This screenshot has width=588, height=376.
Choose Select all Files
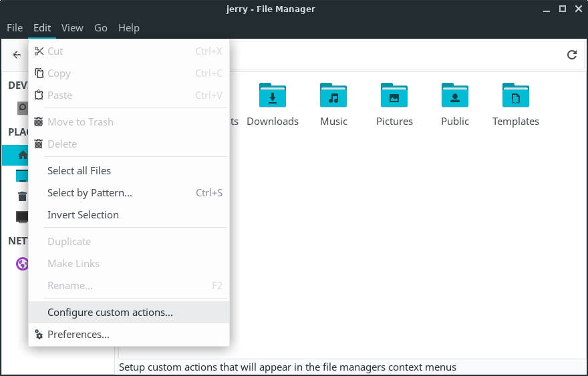point(79,171)
